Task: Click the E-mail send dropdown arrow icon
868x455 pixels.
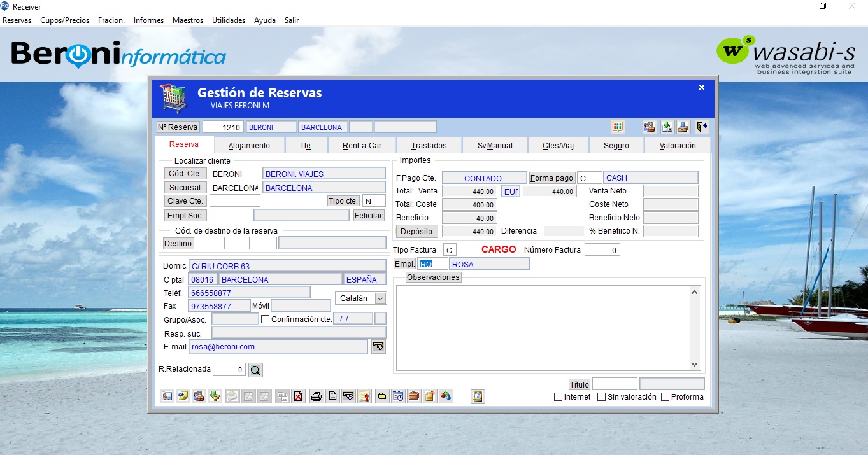Action: (378, 346)
